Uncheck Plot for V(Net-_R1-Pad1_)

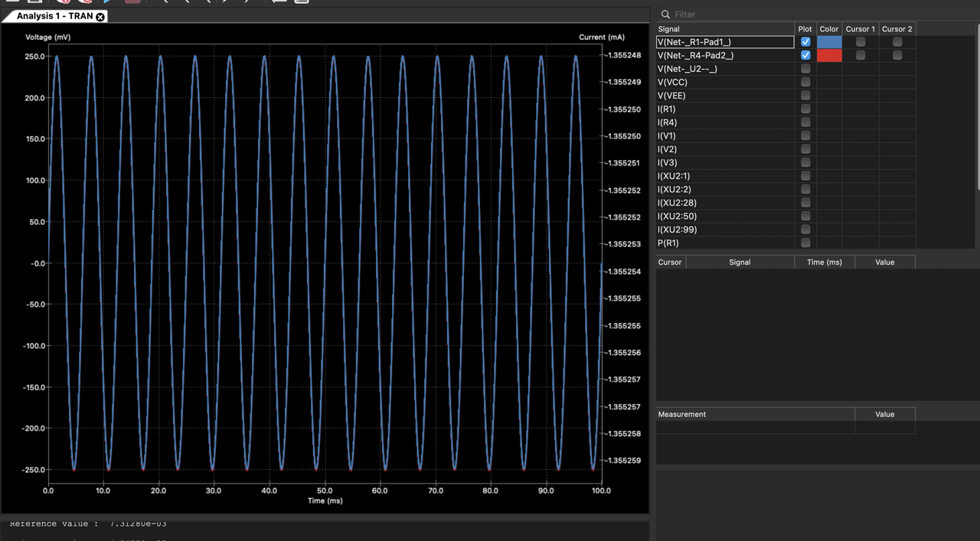point(805,42)
